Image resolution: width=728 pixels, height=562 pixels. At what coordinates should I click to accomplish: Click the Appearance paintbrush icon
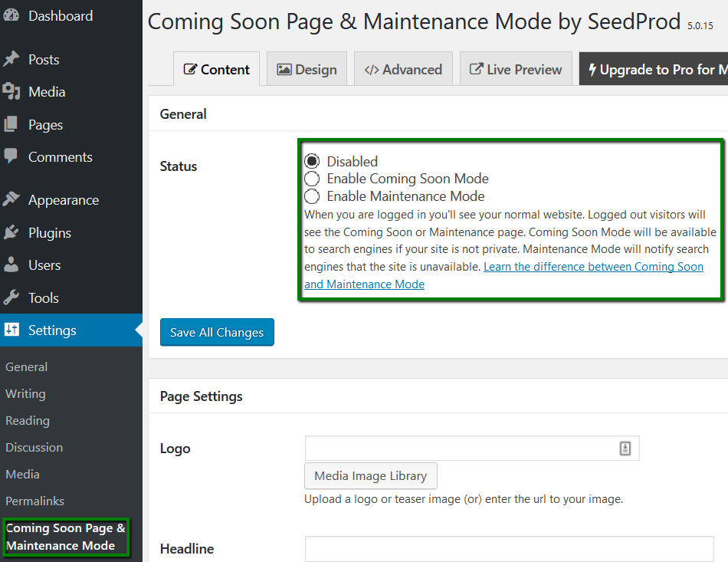tap(11, 199)
